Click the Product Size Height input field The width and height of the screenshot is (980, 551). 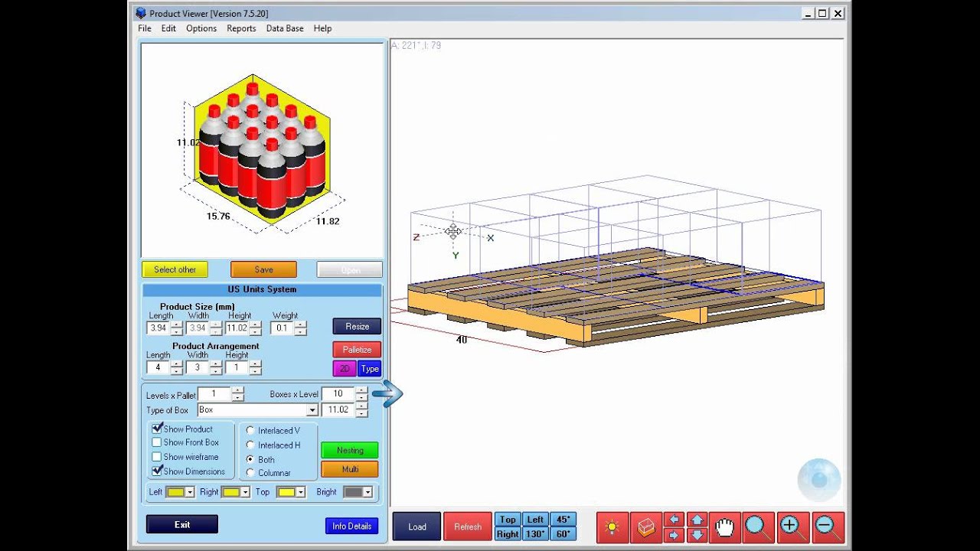click(x=237, y=328)
